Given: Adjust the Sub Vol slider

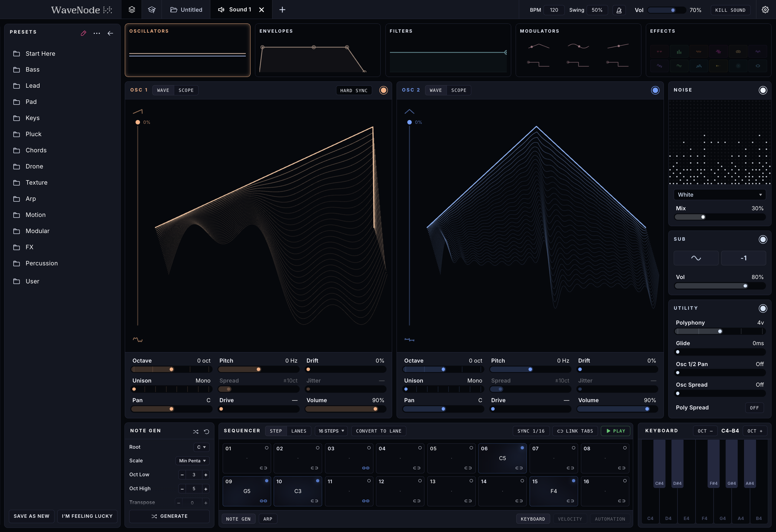Looking at the screenshot, I should tap(720, 286).
